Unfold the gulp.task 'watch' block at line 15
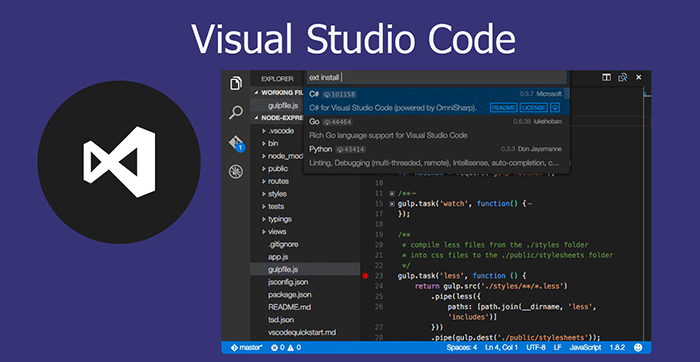700x362 pixels. coord(392,204)
